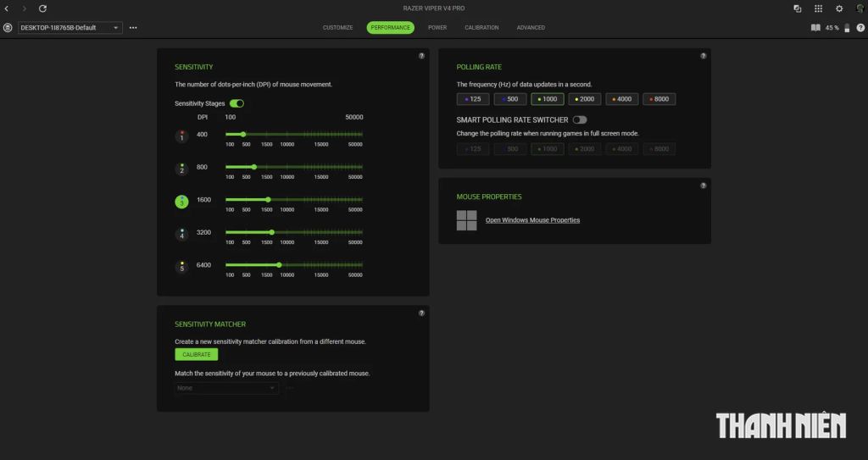Image resolution: width=868 pixels, height=460 pixels.
Task: Open settings via the gear icon
Action: (x=839, y=8)
